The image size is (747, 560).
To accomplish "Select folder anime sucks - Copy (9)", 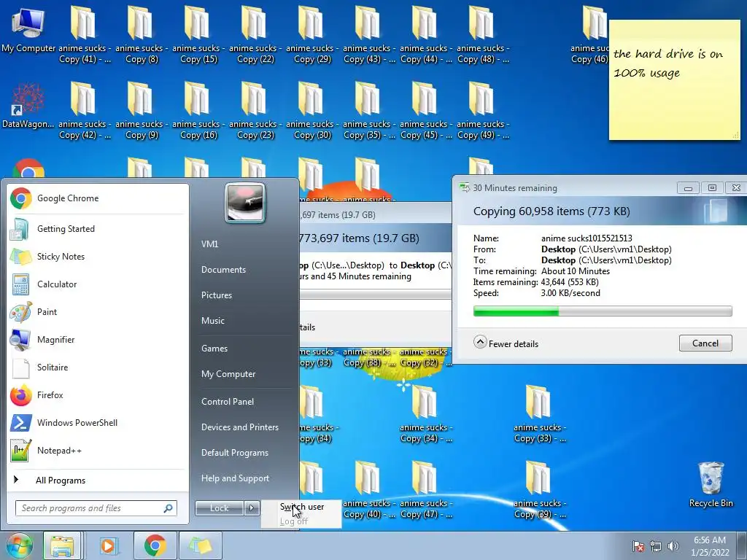I will 141,110.
